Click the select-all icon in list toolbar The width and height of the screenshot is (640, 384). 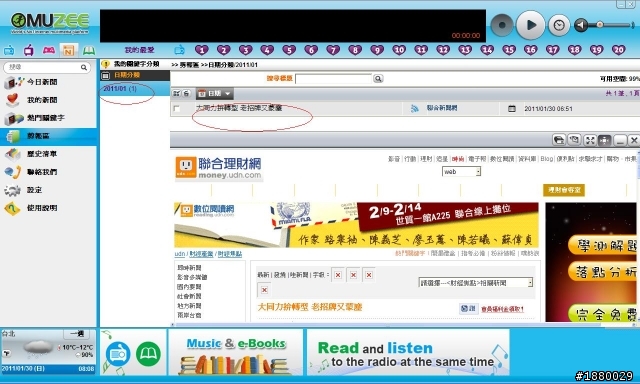[x=177, y=93]
